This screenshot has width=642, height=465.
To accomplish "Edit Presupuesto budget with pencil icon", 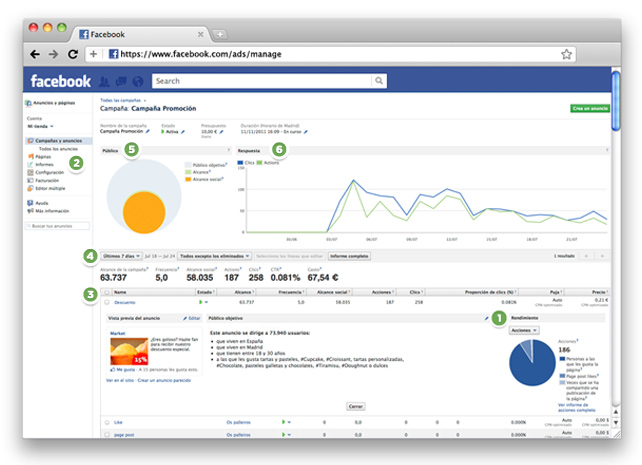I will click(222, 132).
